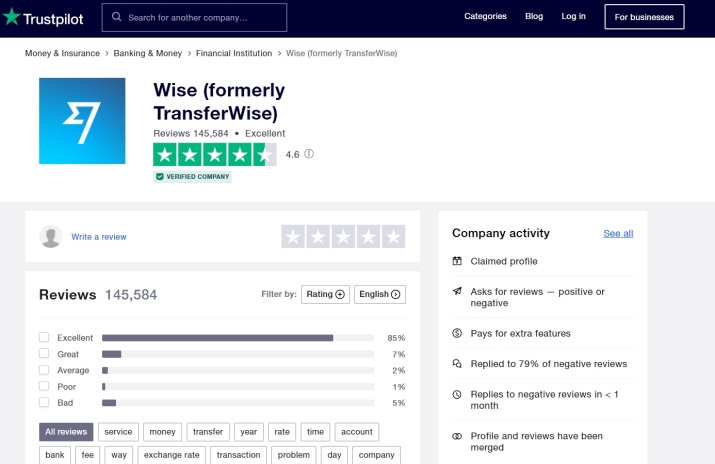Viewport: 715px width, 464px height.
Task: Click See all company activity link
Action: 618,233
